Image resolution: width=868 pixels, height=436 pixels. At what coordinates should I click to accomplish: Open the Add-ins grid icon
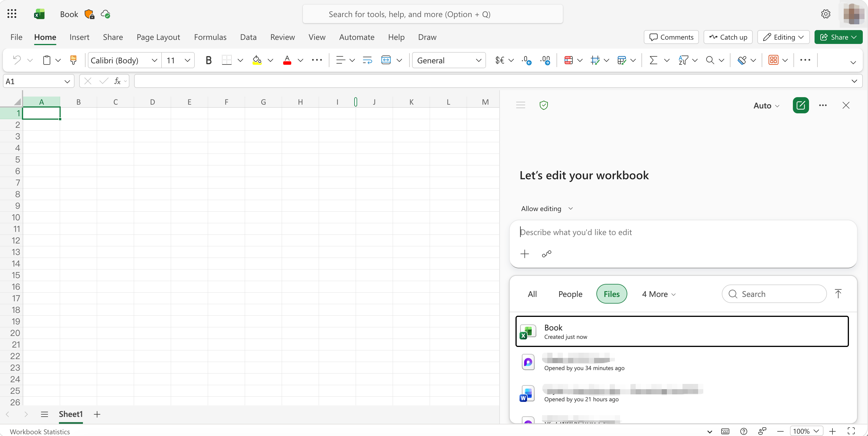(773, 60)
